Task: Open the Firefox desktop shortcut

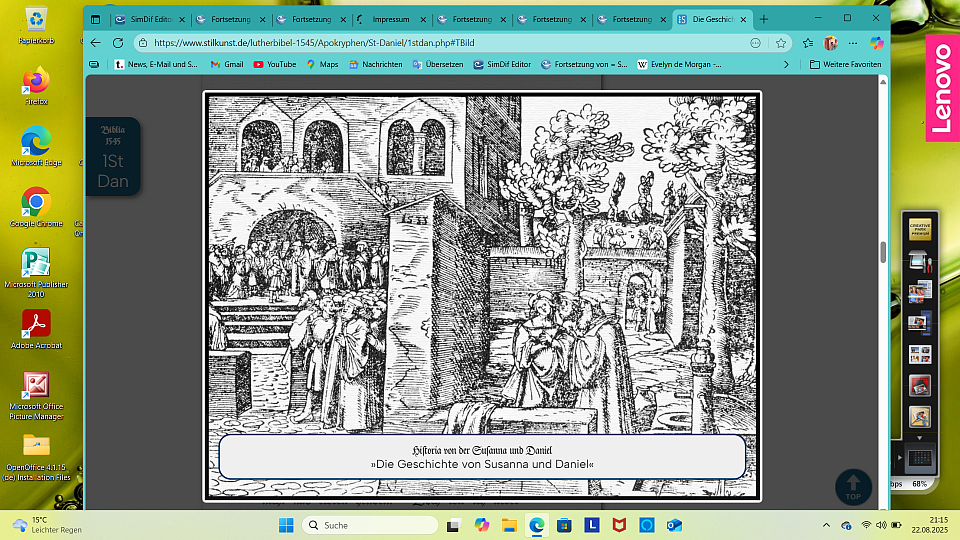Action: coord(36,86)
